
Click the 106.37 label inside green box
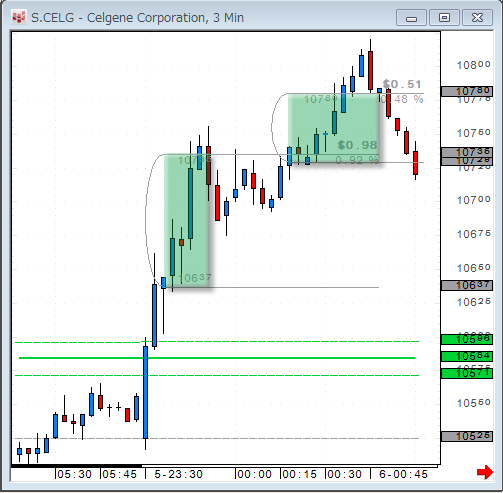195,278
